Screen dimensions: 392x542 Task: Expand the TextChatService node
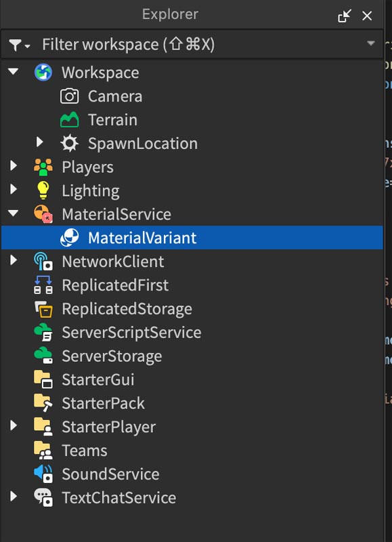point(14,497)
